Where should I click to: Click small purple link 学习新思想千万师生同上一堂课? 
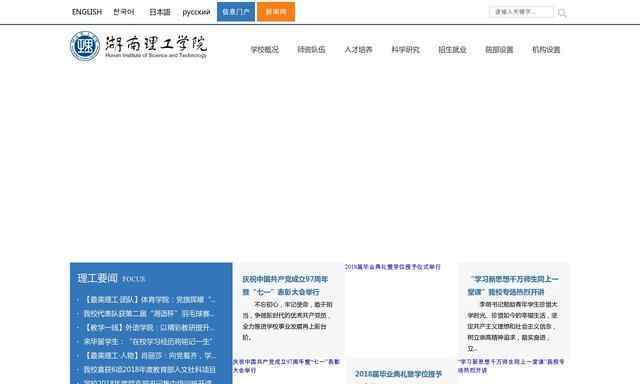click(x=511, y=366)
